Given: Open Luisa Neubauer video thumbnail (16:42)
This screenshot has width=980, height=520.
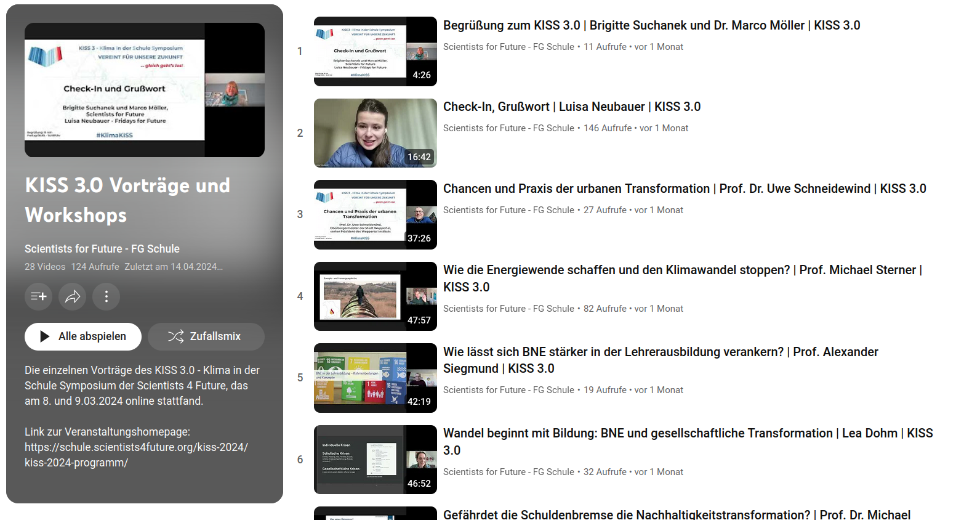Looking at the screenshot, I should coord(376,133).
